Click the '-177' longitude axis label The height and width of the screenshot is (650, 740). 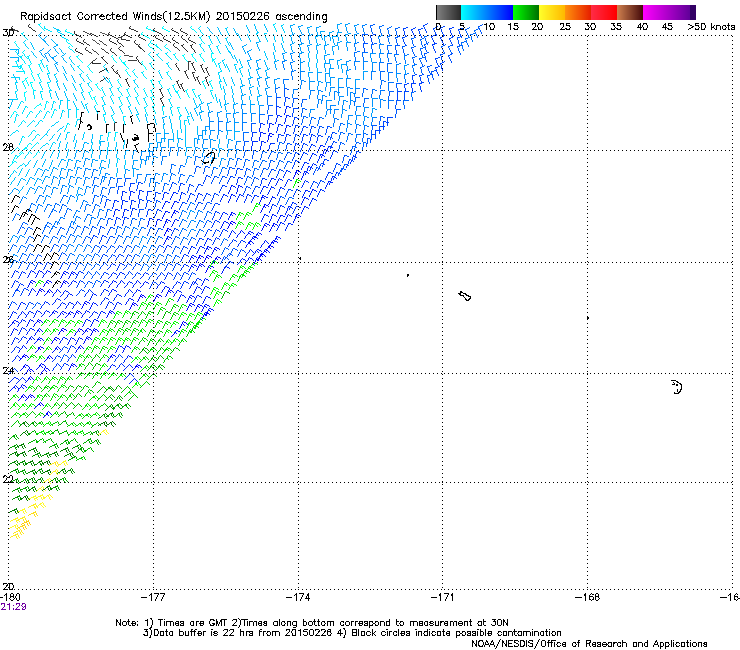click(153, 597)
